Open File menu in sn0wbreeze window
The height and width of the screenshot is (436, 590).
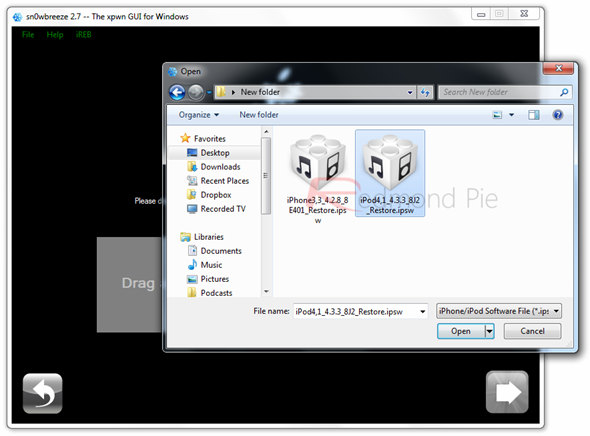28,35
